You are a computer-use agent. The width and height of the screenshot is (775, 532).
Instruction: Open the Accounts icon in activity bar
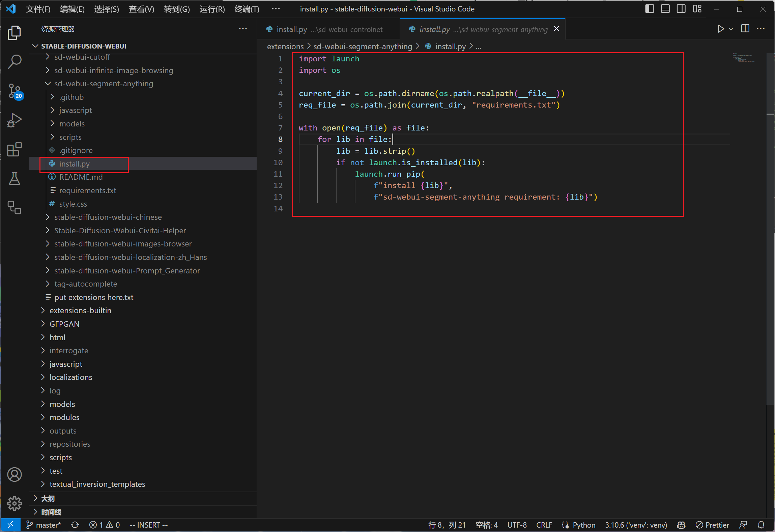14,475
